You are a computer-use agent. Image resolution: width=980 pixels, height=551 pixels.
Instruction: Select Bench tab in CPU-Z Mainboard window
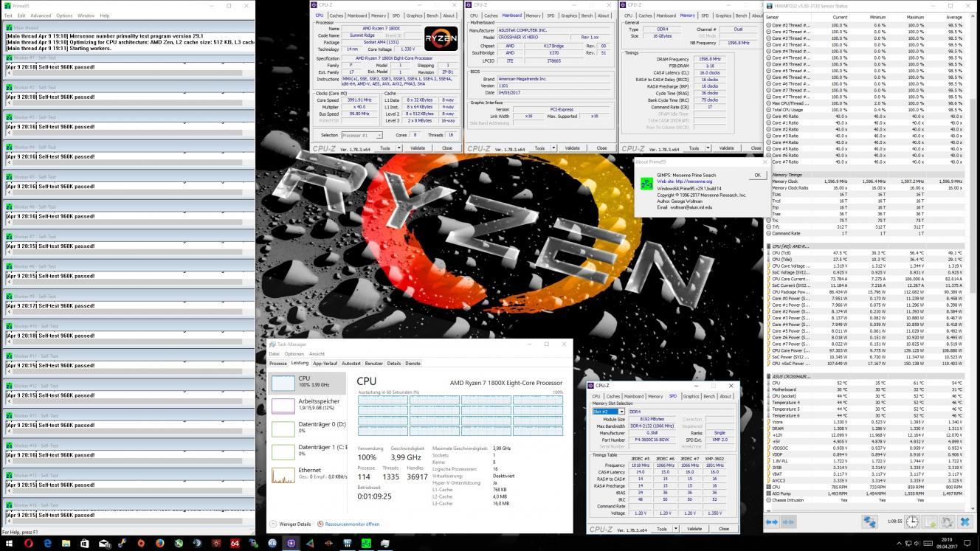coord(587,15)
